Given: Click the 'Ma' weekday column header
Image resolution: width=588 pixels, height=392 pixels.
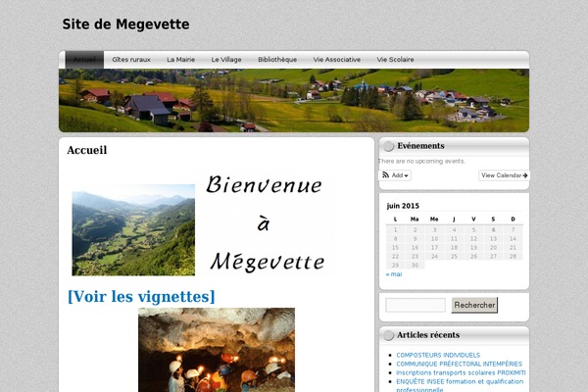Looking at the screenshot, I should pos(415,220).
